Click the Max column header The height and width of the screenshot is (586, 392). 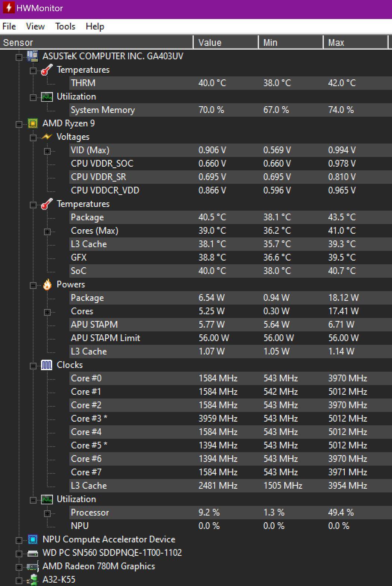[355, 42]
